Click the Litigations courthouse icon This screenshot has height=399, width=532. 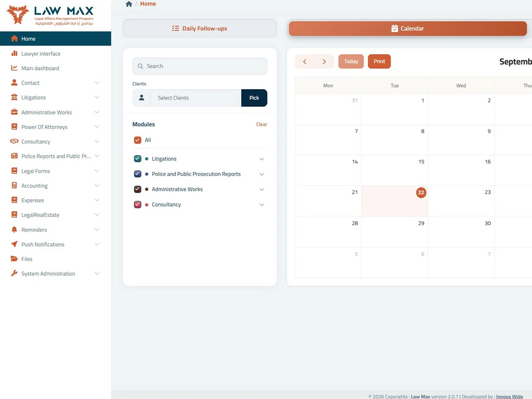coord(14,97)
